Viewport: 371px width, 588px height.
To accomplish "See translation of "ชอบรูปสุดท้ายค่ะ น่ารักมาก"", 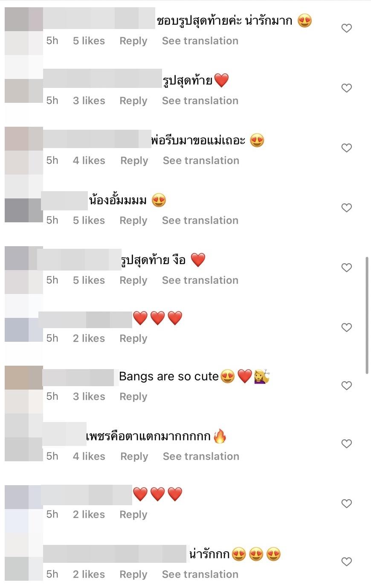I will tap(200, 41).
